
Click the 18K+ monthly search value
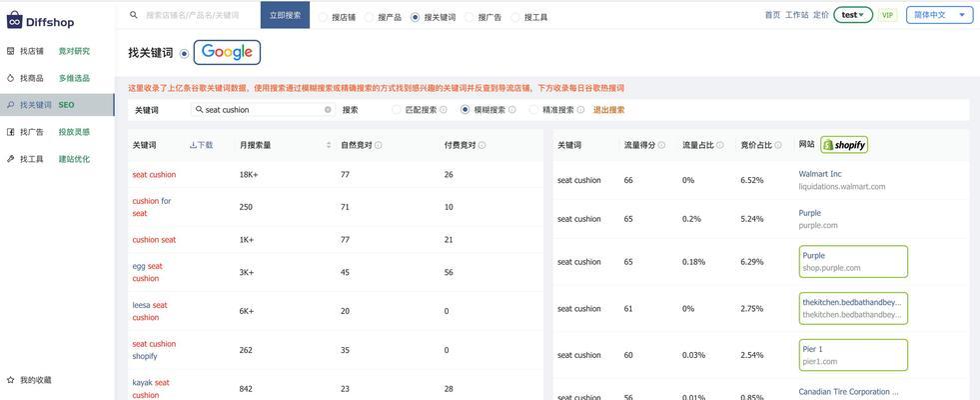click(x=249, y=175)
